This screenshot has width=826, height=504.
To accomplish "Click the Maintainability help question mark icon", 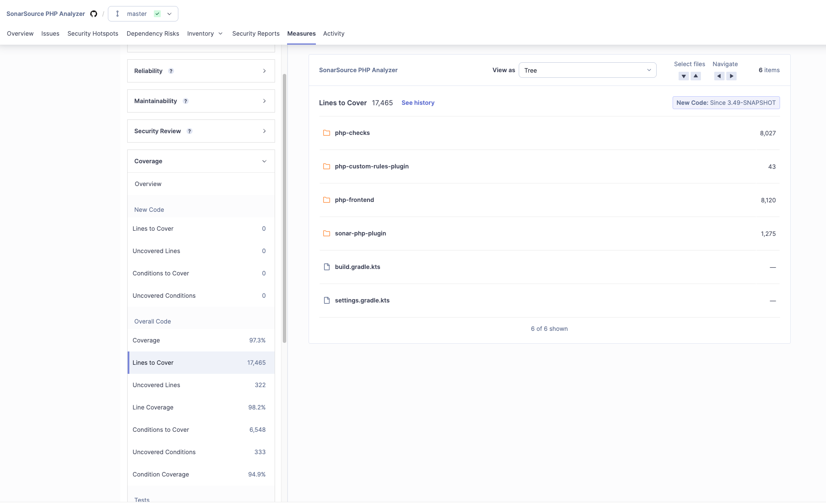I will point(186,101).
